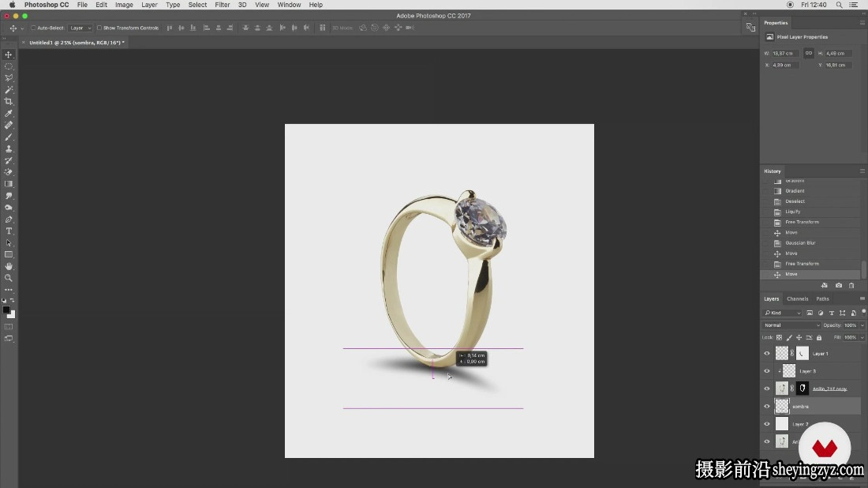This screenshot has width=868, height=488.
Task: Select the Type tool
Action: coord(9,231)
